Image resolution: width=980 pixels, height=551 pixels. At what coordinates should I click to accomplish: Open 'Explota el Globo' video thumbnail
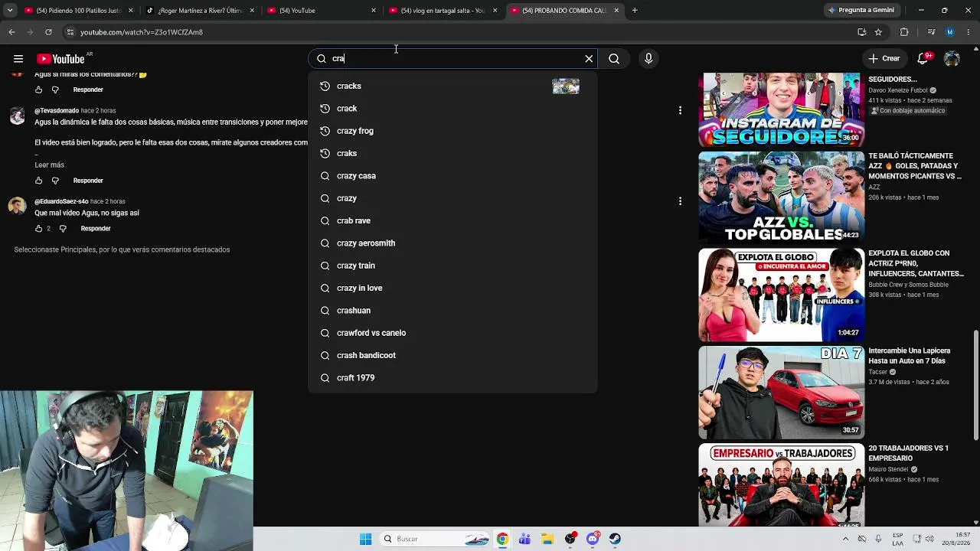tap(781, 295)
